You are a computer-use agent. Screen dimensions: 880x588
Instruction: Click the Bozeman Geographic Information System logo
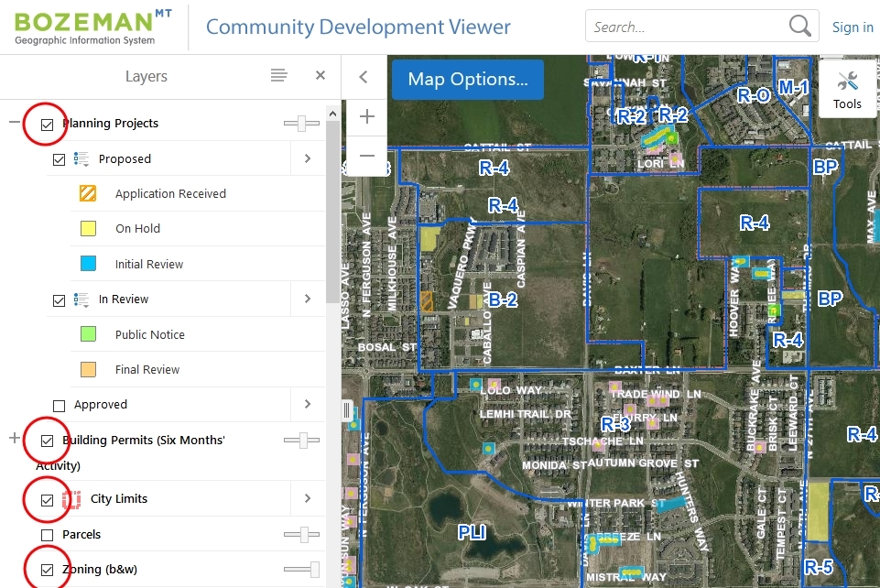click(x=87, y=25)
